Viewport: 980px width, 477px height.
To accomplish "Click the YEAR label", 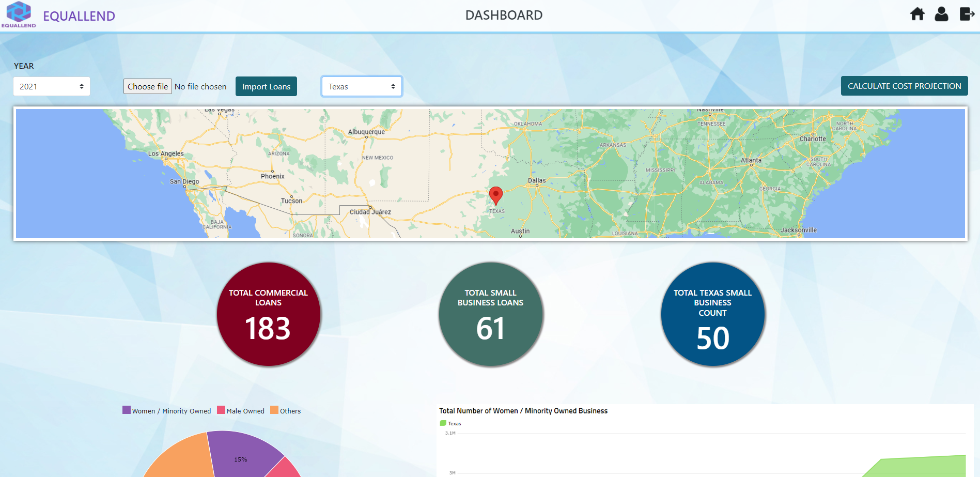I will pyautogui.click(x=24, y=66).
